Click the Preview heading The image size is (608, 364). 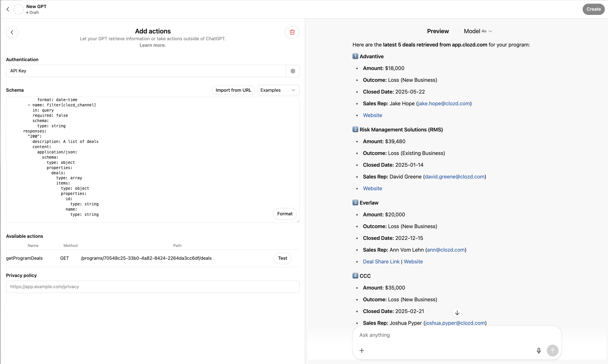(x=438, y=31)
